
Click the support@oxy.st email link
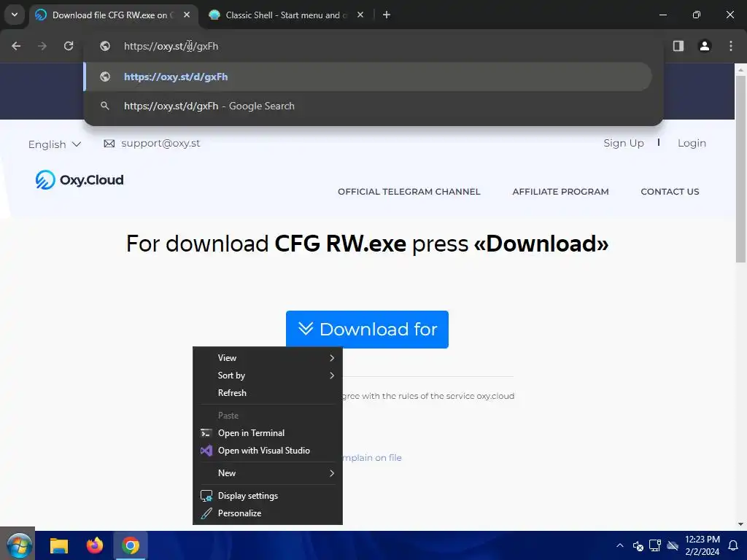(x=160, y=144)
